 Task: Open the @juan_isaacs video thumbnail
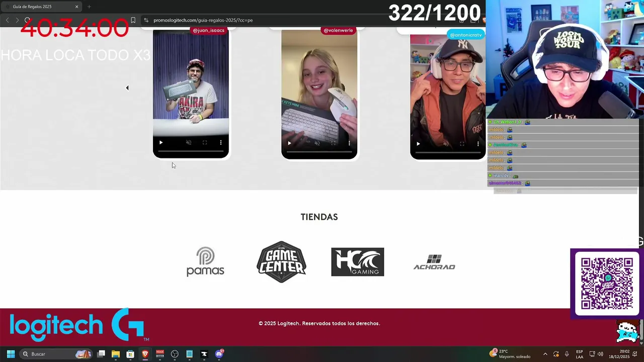191,93
